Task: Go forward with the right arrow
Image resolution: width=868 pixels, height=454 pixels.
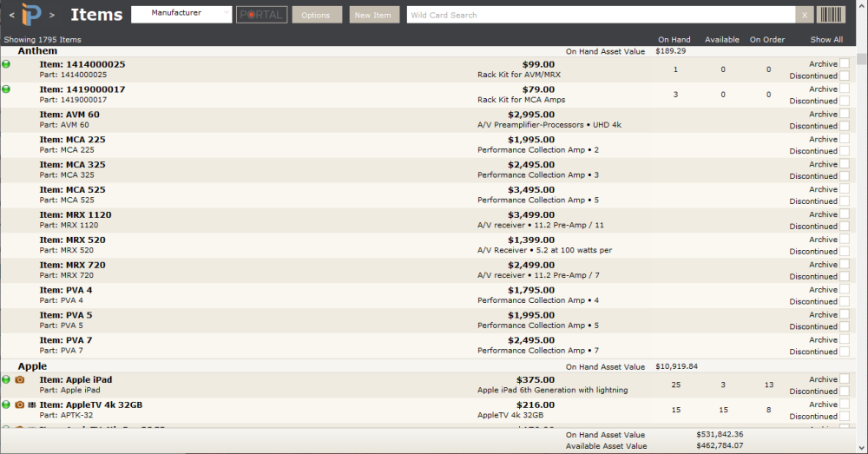Action: (x=52, y=15)
